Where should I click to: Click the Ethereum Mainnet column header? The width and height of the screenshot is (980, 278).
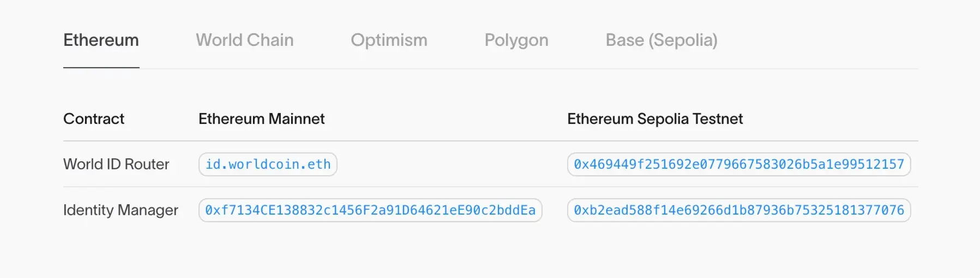(261, 119)
